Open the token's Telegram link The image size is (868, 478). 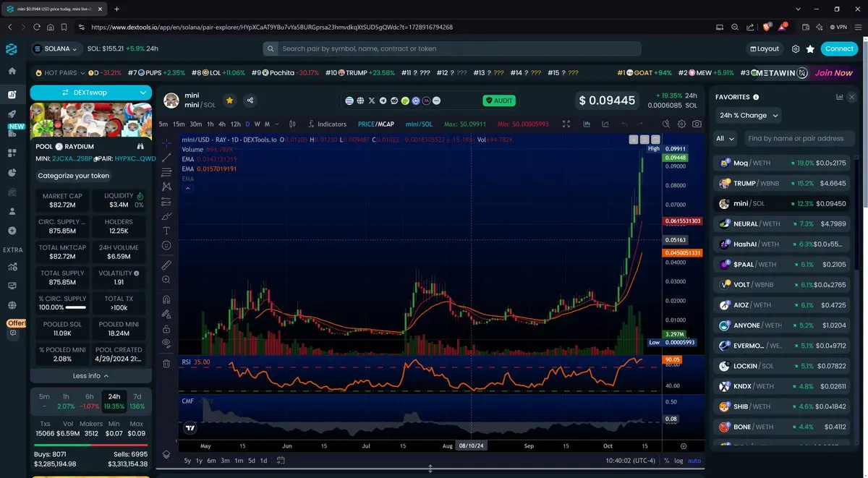[x=383, y=101]
